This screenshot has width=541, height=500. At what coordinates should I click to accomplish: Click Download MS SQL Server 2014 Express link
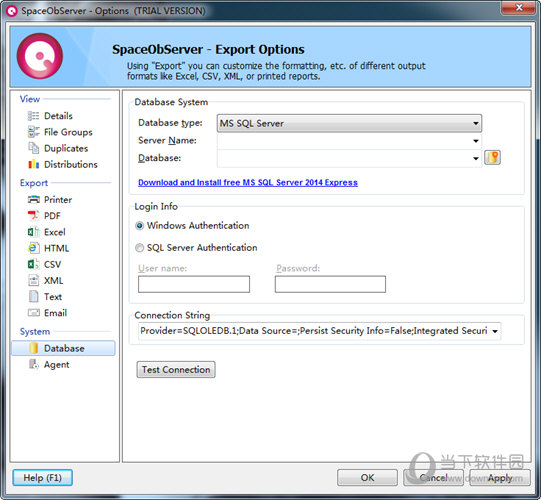pyautogui.click(x=248, y=183)
